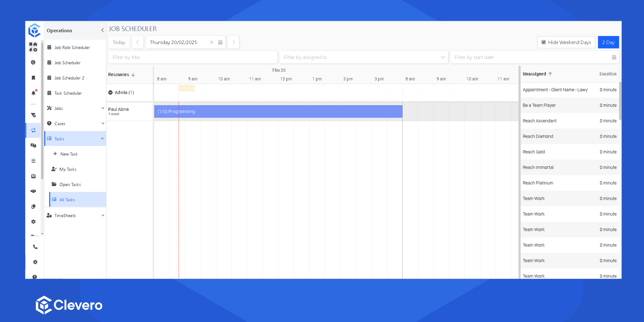Toggle the Hide Weekend Days checkbox
This screenshot has height=322, width=644.
click(x=544, y=42)
